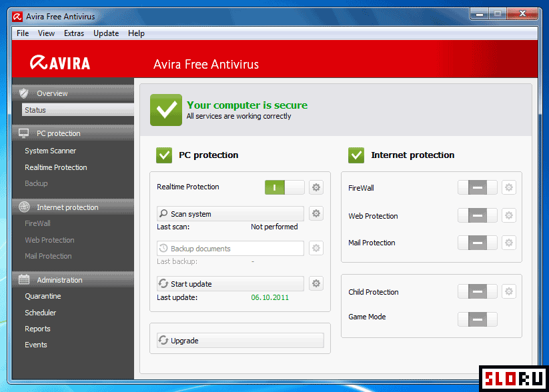Toggle the Child Protection switch
549x392 pixels.
click(x=478, y=291)
